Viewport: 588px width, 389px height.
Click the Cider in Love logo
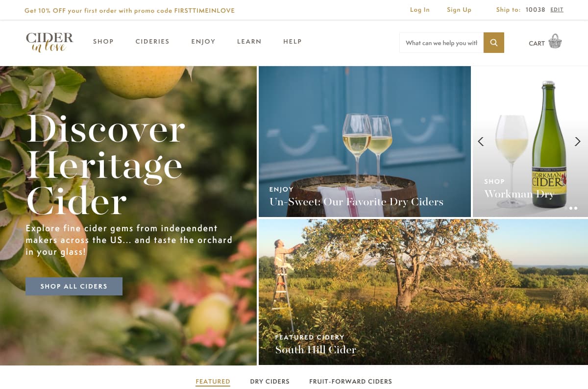[49, 42]
